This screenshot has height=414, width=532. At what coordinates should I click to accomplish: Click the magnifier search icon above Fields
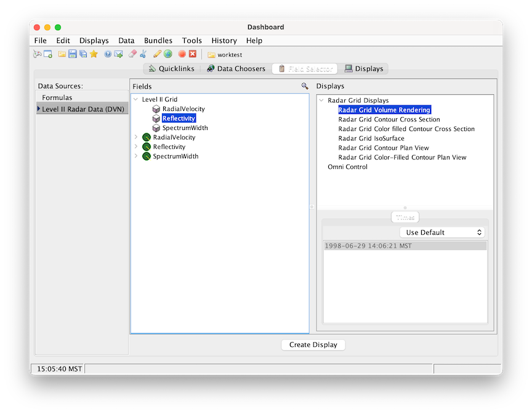[x=304, y=86]
